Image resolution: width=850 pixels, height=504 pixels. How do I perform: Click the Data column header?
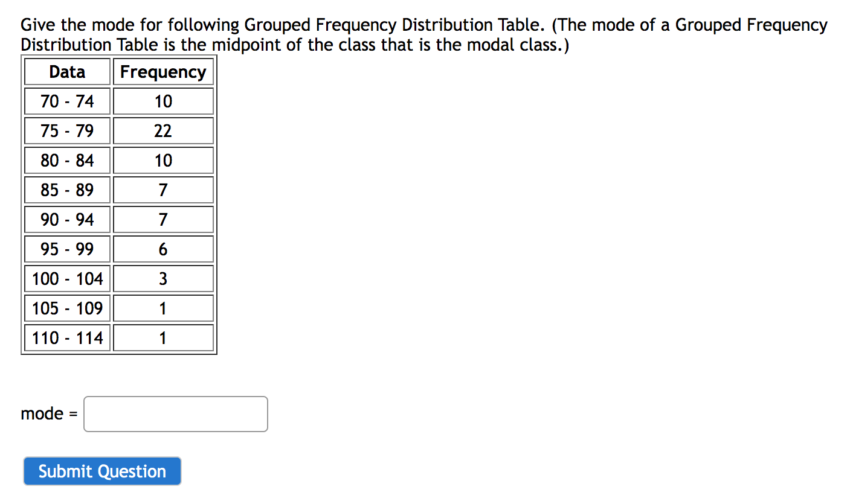[66, 71]
